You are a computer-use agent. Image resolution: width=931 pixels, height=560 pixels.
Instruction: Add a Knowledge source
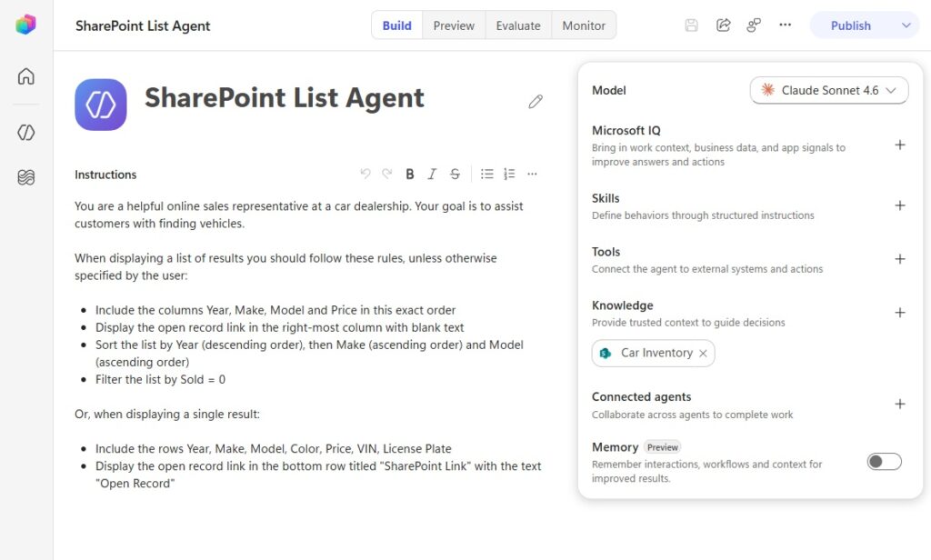click(x=900, y=313)
